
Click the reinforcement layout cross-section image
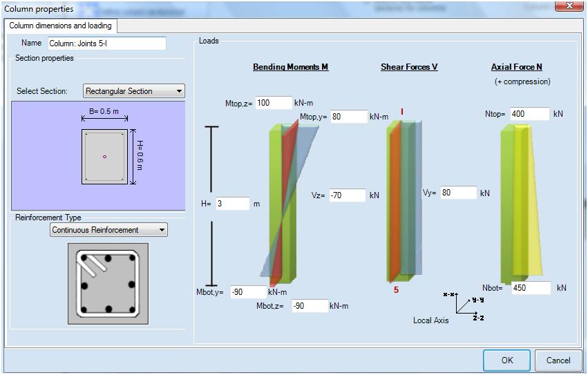click(x=108, y=283)
